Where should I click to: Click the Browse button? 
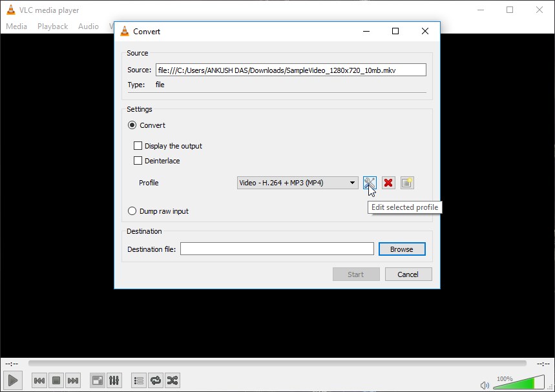pyautogui.click(x=402, y=249)
